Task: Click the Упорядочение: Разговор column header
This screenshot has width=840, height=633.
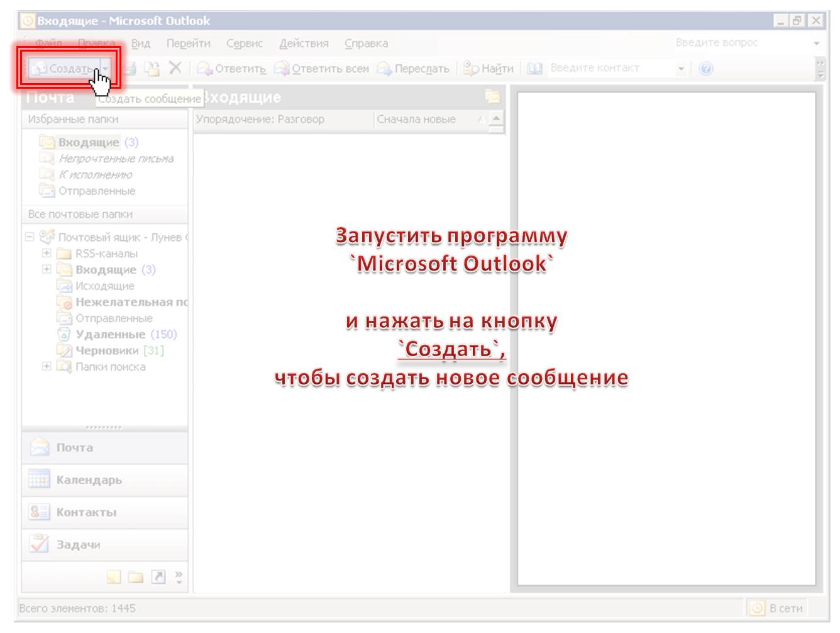Action: (x=284, y=119)
